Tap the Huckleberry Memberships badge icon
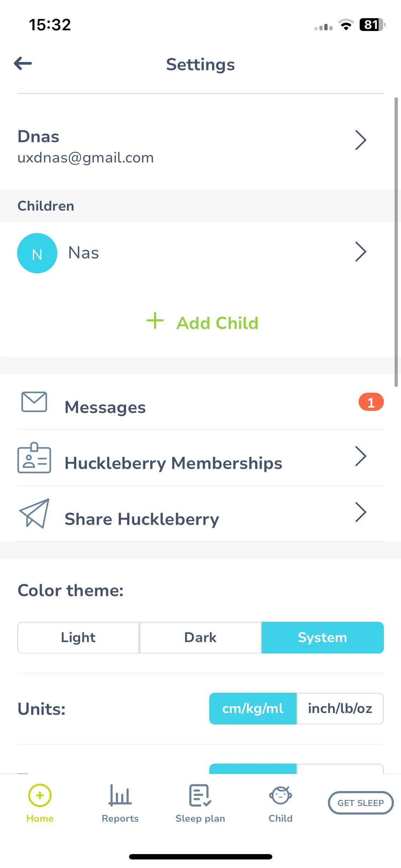 [x=34, y=458]
